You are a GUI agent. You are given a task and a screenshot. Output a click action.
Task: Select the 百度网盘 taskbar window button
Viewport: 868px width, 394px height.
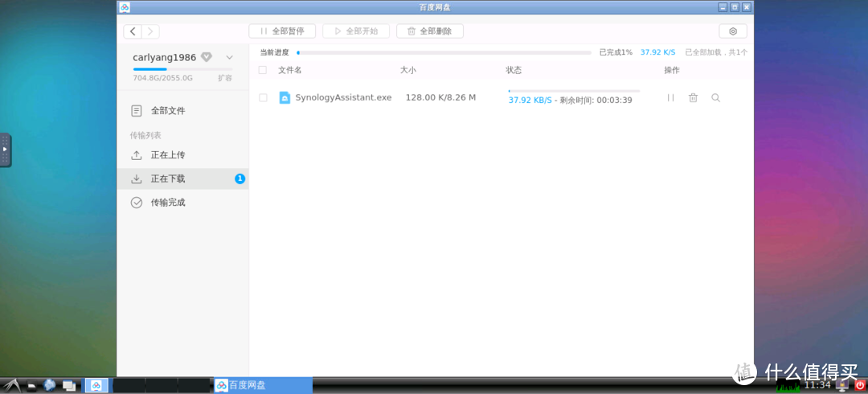[x=264, y=385]
